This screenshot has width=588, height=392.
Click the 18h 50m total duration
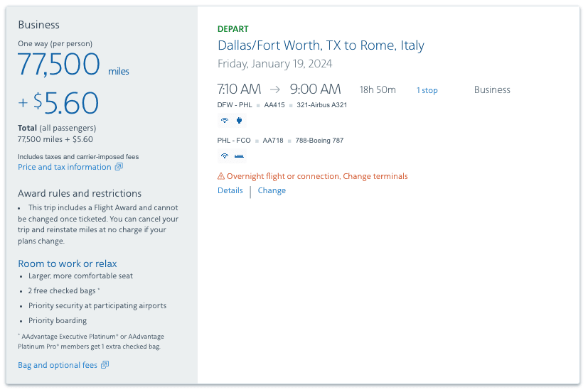378,90
